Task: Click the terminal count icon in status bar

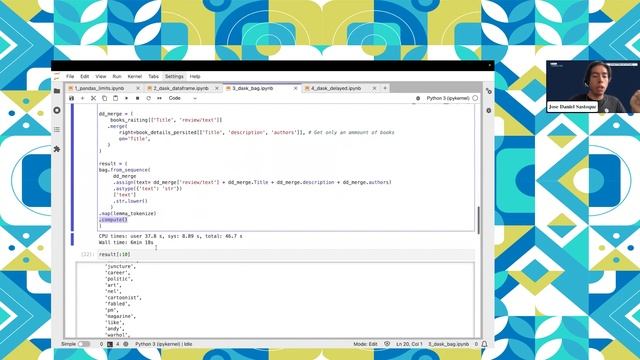Action: [109, 344]
